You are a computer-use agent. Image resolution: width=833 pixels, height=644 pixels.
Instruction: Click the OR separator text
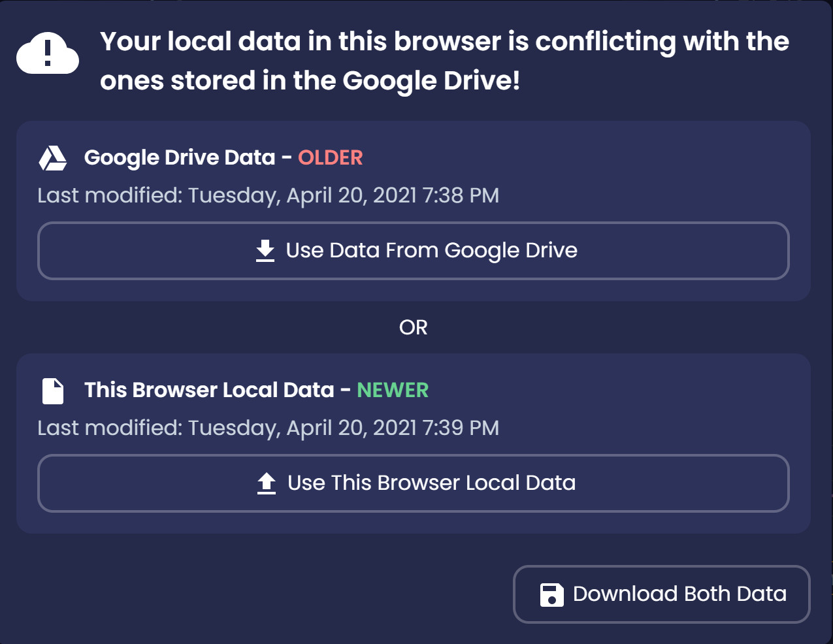[413, 327]
